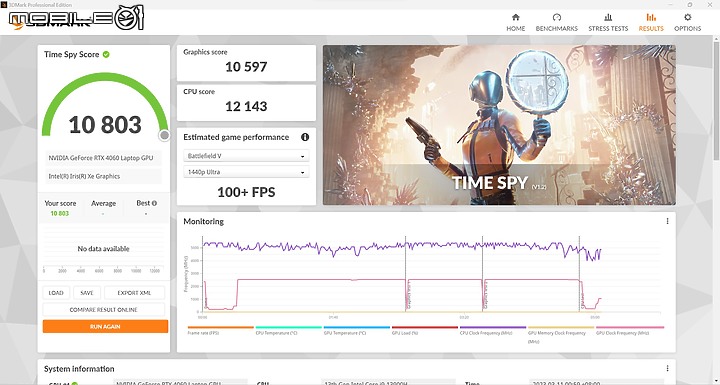Open the Battlefield V game dropdown
Viewport: 720px width, 385px height.
[246, 156]
